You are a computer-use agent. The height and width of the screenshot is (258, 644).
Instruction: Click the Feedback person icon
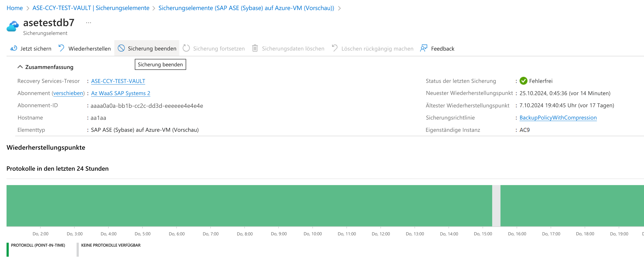423,48
